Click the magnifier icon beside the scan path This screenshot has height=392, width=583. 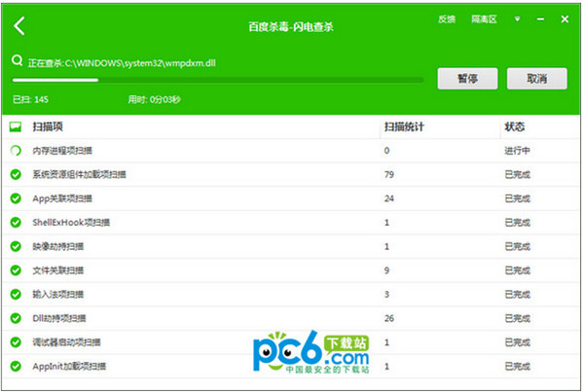17,60
